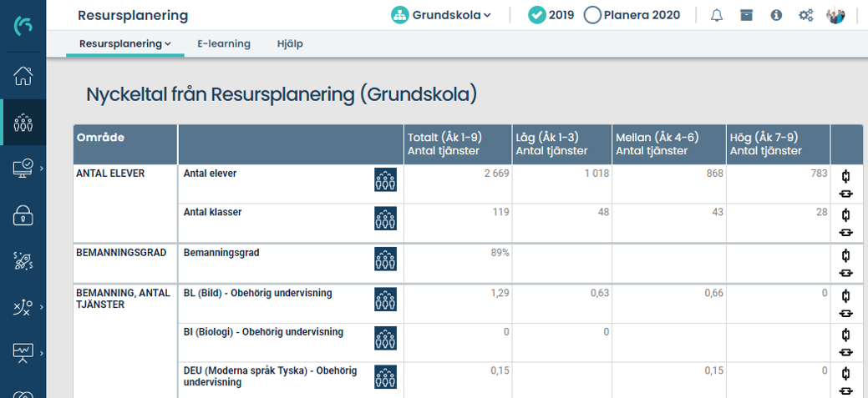Image resolution: width=868 pixels, height=398 pixels.
Task: Open the user profile avatar
Action: click(836, 16)
